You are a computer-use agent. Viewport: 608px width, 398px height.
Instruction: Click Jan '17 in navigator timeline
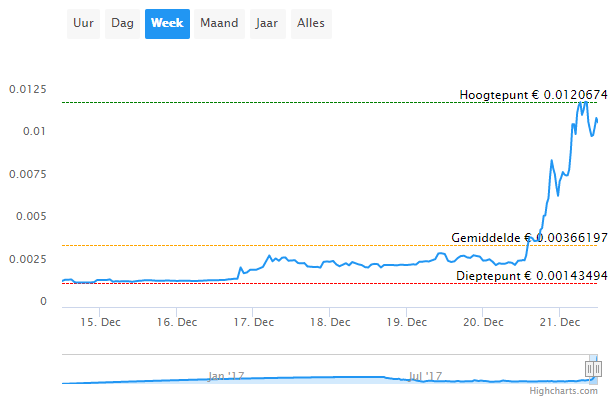[x=226, y=376]
